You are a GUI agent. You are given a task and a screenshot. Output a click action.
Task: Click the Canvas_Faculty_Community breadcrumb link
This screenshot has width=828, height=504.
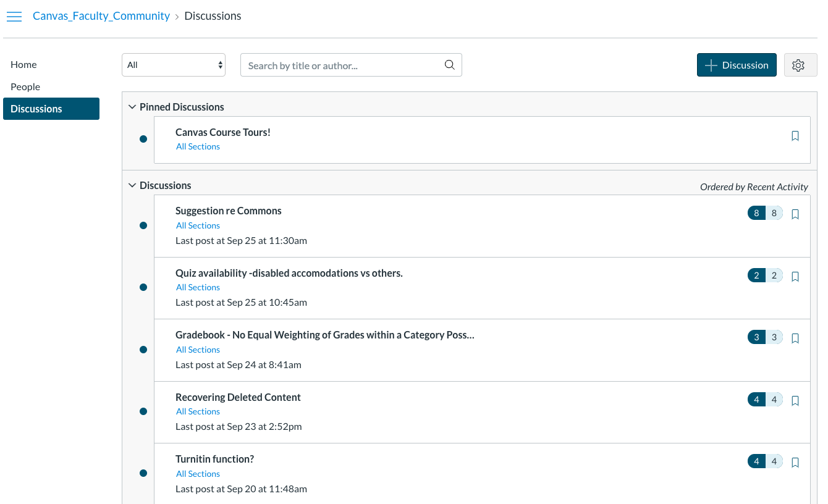[x=101, y=16]
